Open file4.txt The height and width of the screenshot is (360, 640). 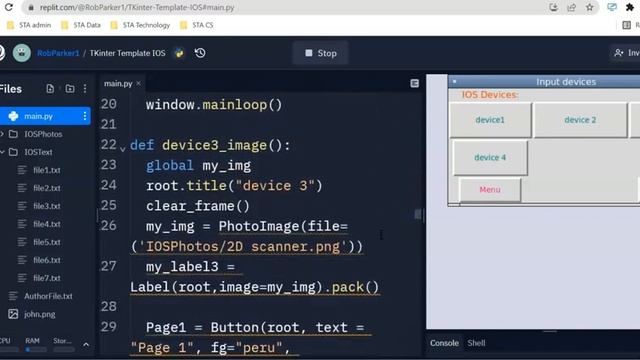pyautogui.click(x=47, y=224)
